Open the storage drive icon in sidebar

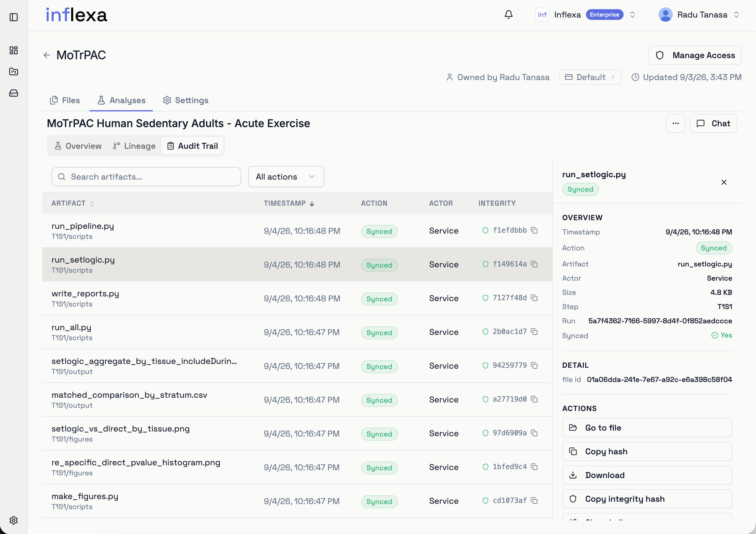pyautogui.click(x=14, y=93)
